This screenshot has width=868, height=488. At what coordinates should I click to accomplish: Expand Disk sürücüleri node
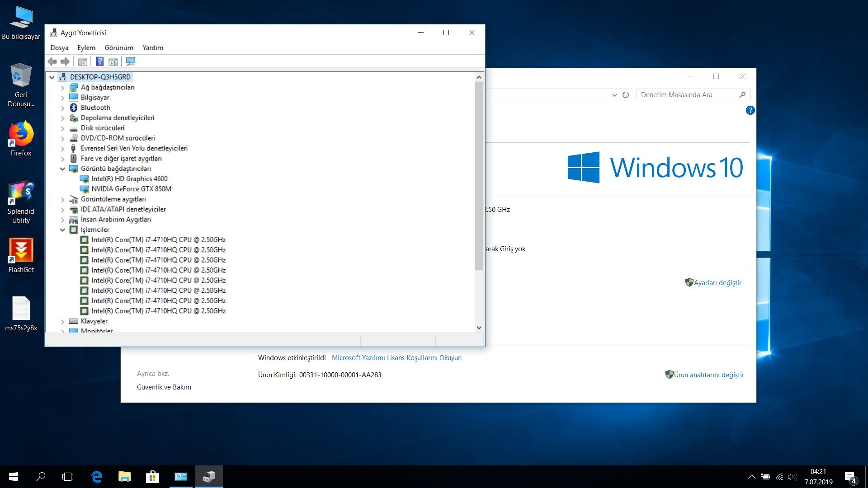point(62,128)
